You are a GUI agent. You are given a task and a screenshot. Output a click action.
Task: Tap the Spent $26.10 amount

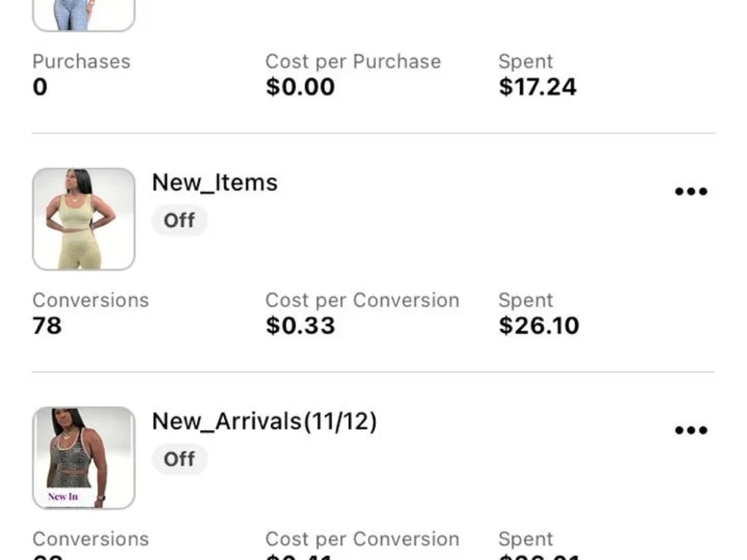coord(539,326)
